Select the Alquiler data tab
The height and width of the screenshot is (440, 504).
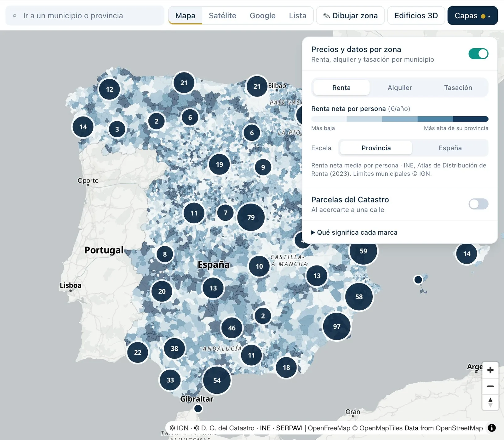[x=400, y=88]
